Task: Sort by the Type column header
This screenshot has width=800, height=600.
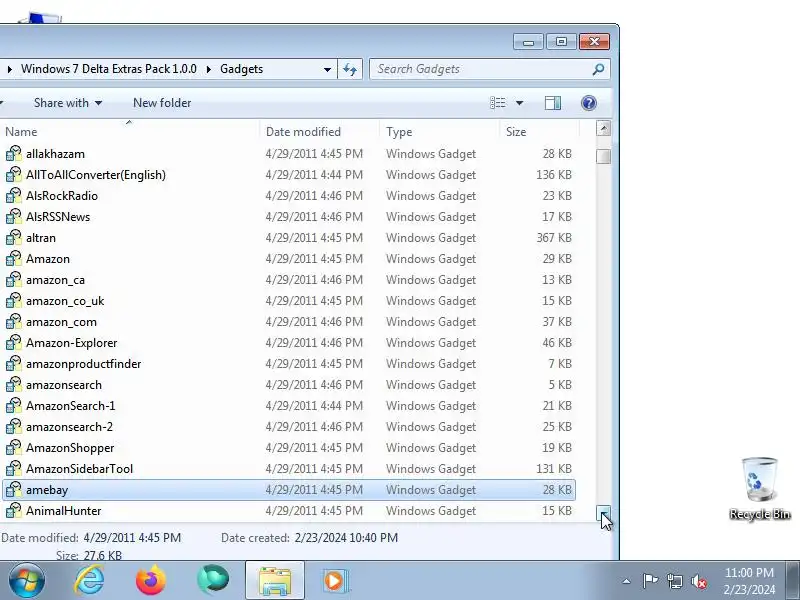Action: pyautogui.click(x=439, y=132)
